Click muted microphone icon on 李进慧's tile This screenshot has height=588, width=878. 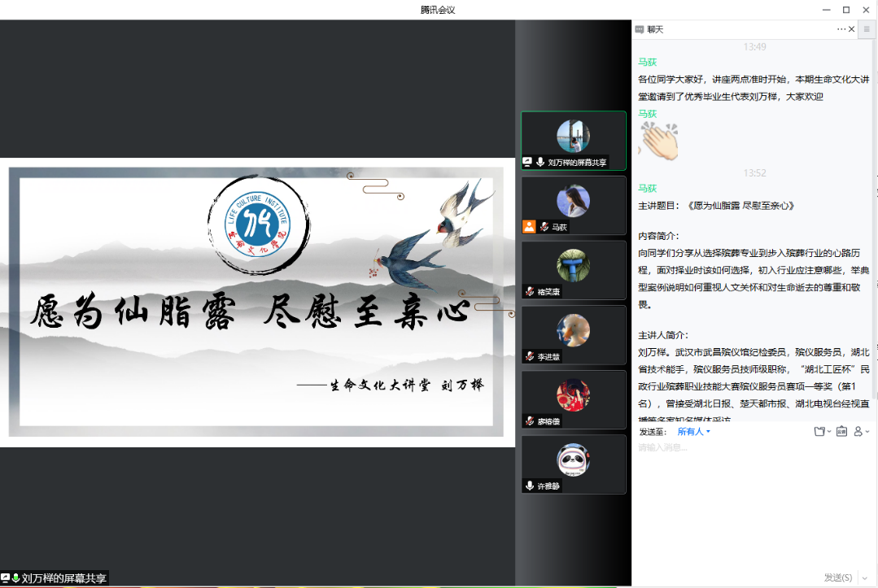pyautogui.click(x=530, y=356)
